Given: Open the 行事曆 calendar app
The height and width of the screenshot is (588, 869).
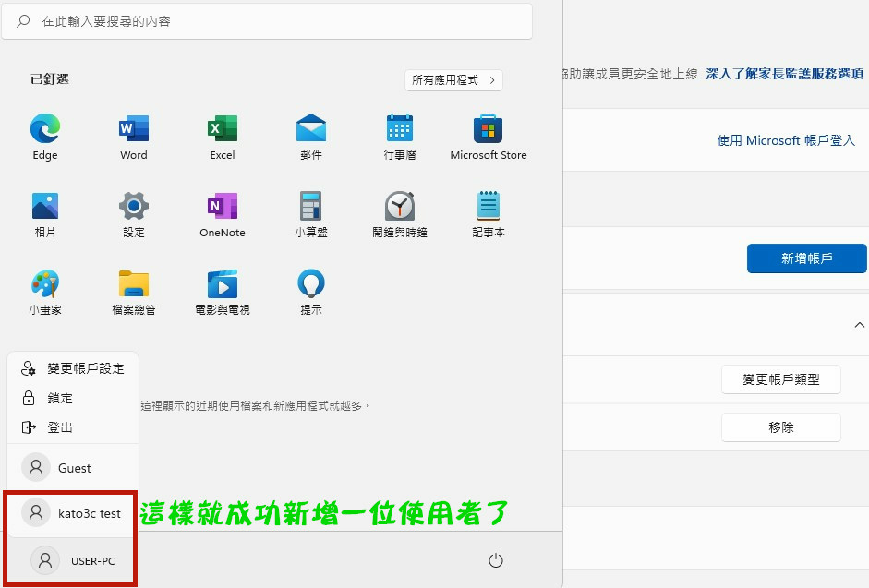Looking at the screenshot, I should [x=400, y=137].
